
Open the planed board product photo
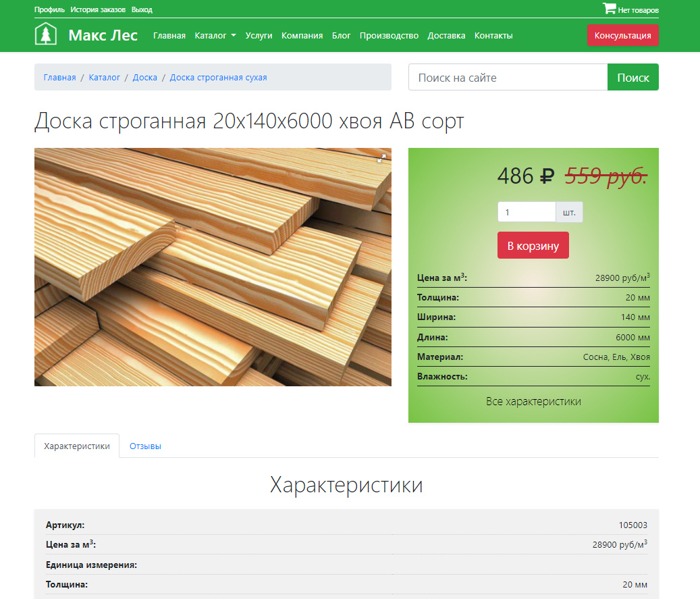pos(213,267)
